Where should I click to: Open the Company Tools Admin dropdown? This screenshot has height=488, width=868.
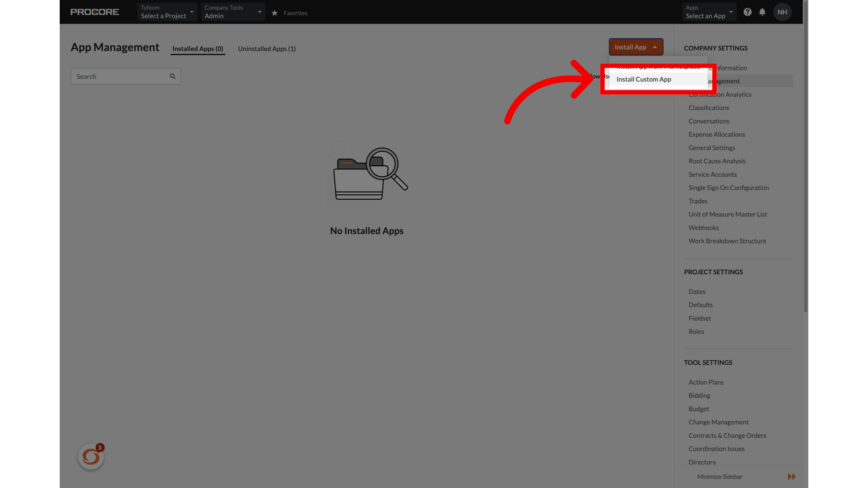[233, 12]
